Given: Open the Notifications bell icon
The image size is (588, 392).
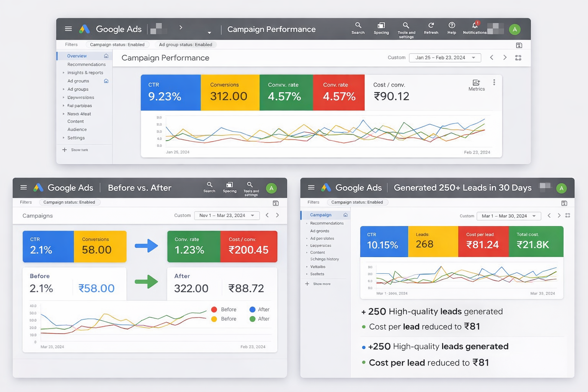Looking at the screenshot, I should [475, 25].
